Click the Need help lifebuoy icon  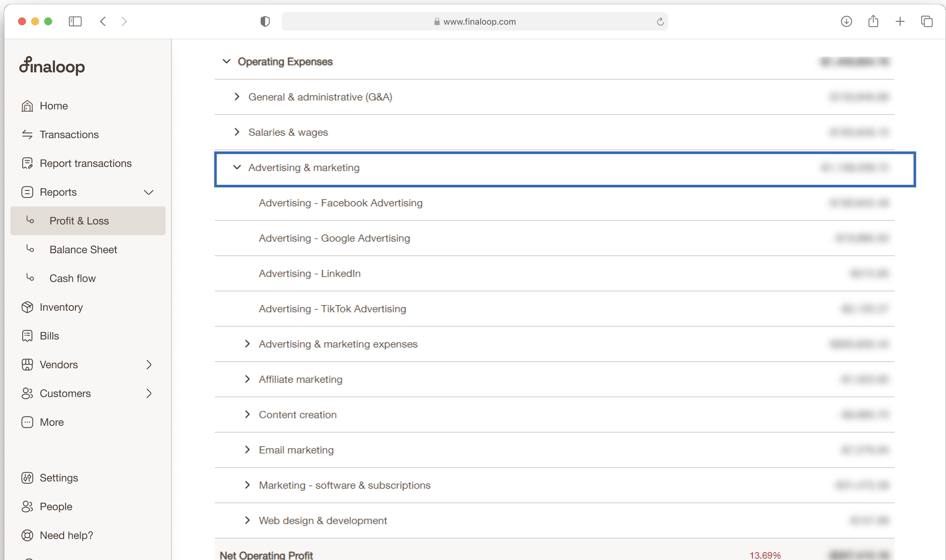point(27,536)
